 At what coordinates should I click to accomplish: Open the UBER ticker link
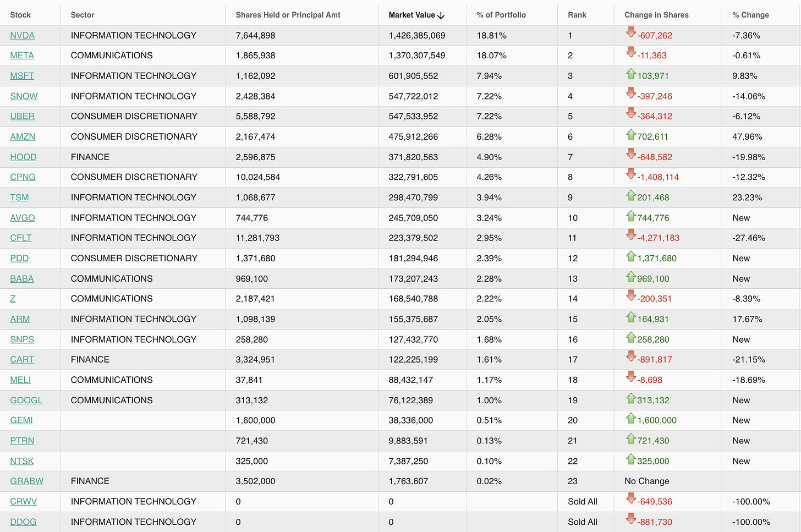pos(22,116)
